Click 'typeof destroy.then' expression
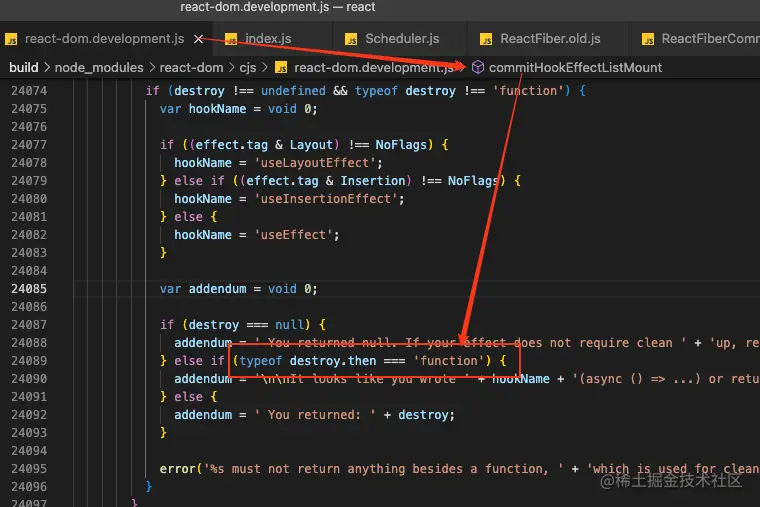The width and height of the screenshot is (760, 507). 308,361
